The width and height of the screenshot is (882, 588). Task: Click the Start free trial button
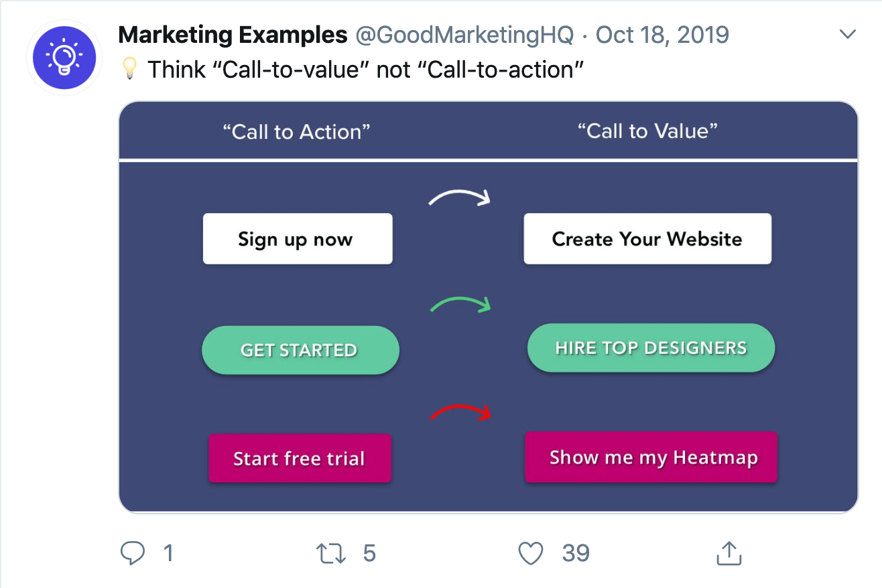300,459
